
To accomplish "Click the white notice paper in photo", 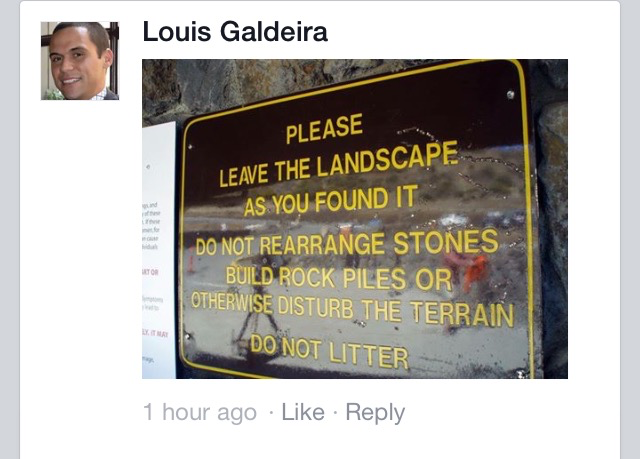I will click(x=158, y=250).
